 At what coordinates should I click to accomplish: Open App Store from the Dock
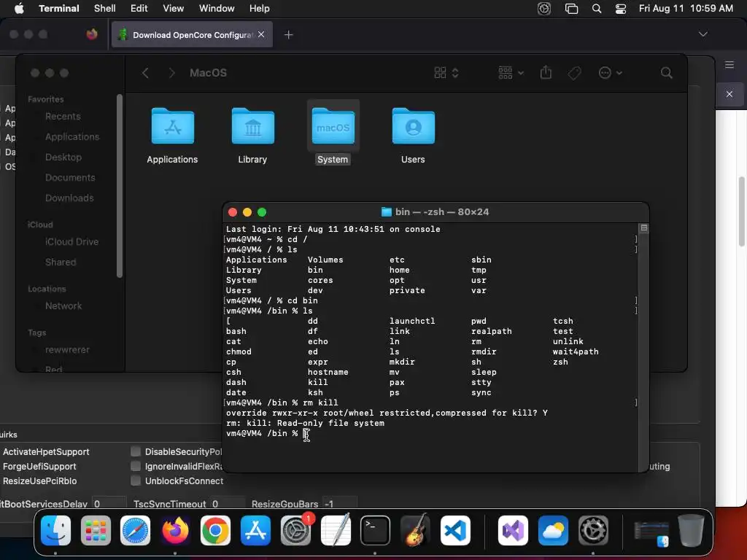255,530
